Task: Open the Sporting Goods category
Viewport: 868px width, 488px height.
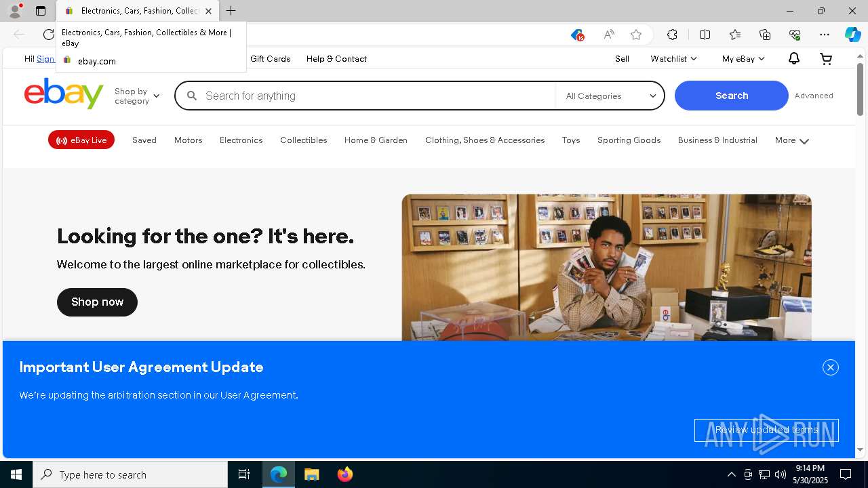Action: coord(629,140)
